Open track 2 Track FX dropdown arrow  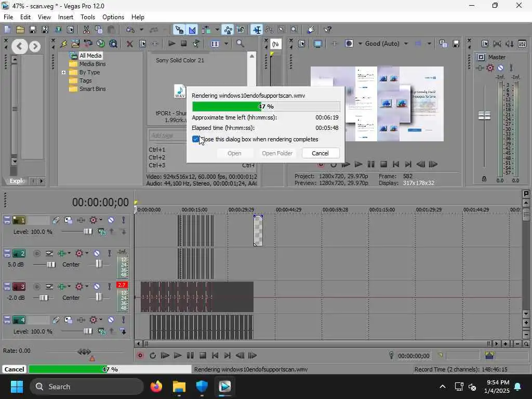(x=69, y=253)
